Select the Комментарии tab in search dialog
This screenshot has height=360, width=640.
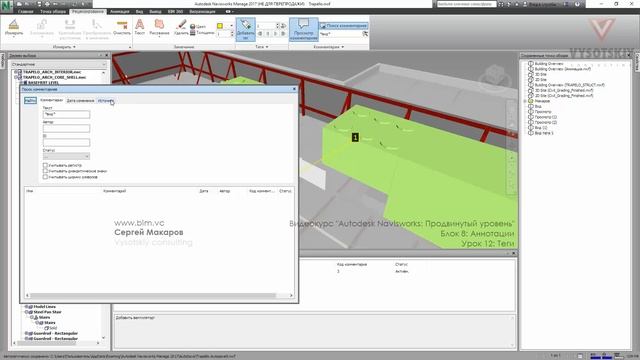tap(51, 100)
